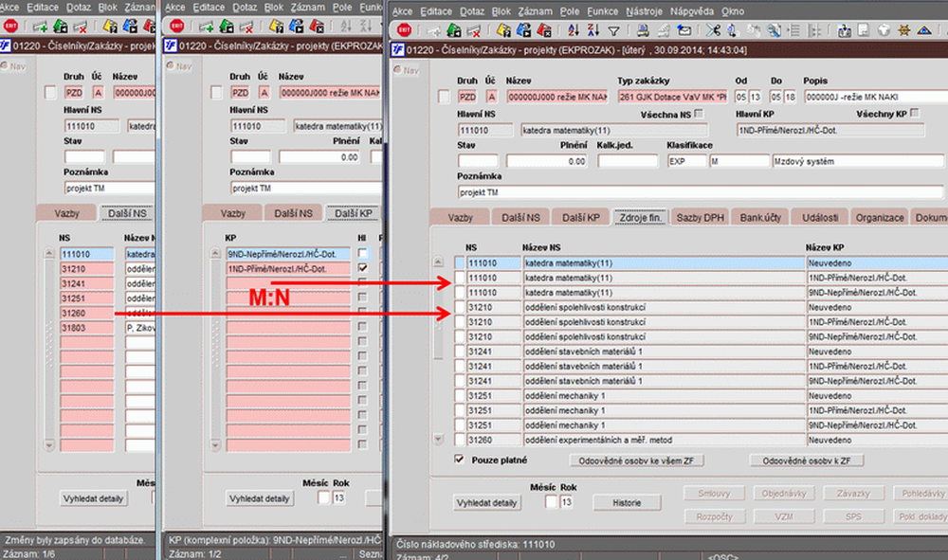Image resolution: width=948 pixels, height=560 pixels.
Task: Select Další KP tab in middle window
Action: tap(353, 213)
